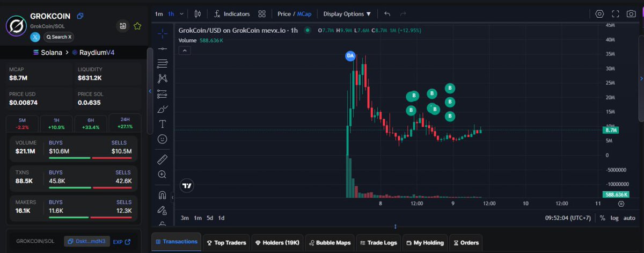Screen dimensions: 644x253
Task: Add GROKCOIN to favorites with star icon
Action: tap(137, 26)
